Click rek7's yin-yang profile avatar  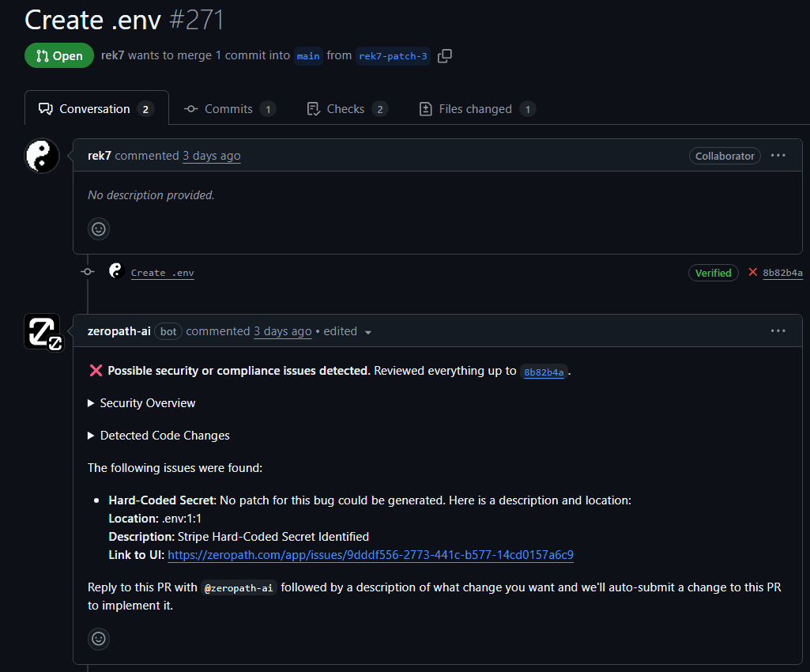point(42,156)
